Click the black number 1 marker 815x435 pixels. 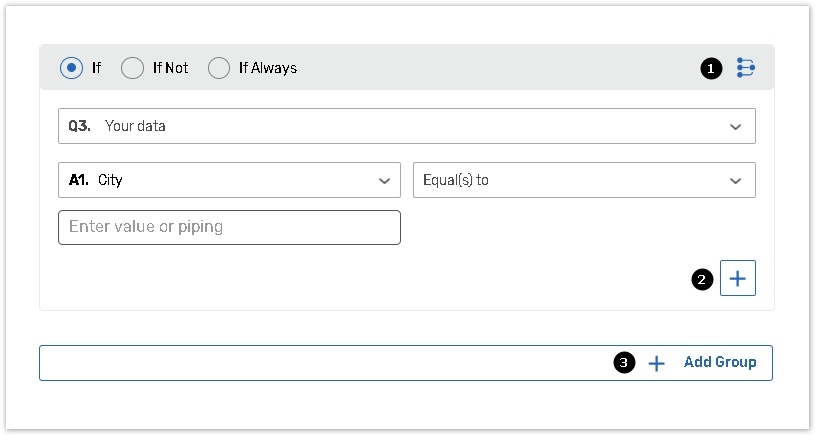pos(711,69)
